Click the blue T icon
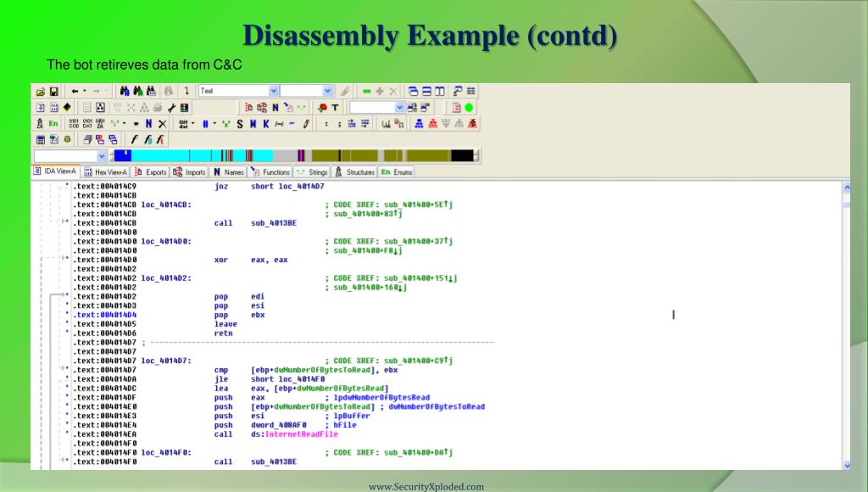868x492 pixels. [x=335, y=108]
